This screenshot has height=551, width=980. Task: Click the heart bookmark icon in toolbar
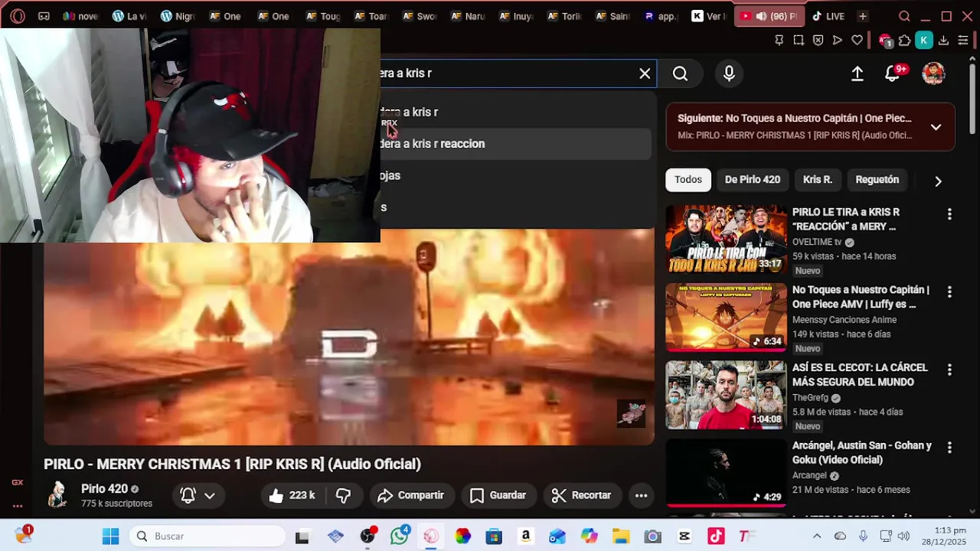point(857,41)
